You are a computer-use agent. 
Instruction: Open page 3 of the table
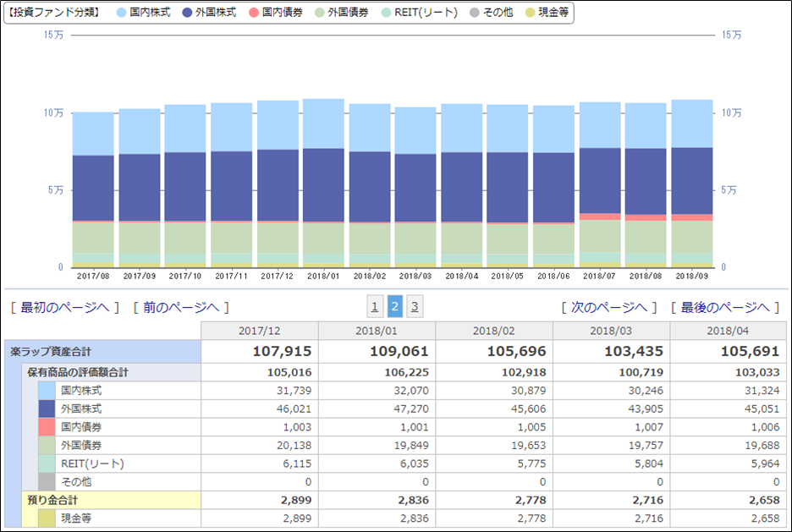coord(415,306)
